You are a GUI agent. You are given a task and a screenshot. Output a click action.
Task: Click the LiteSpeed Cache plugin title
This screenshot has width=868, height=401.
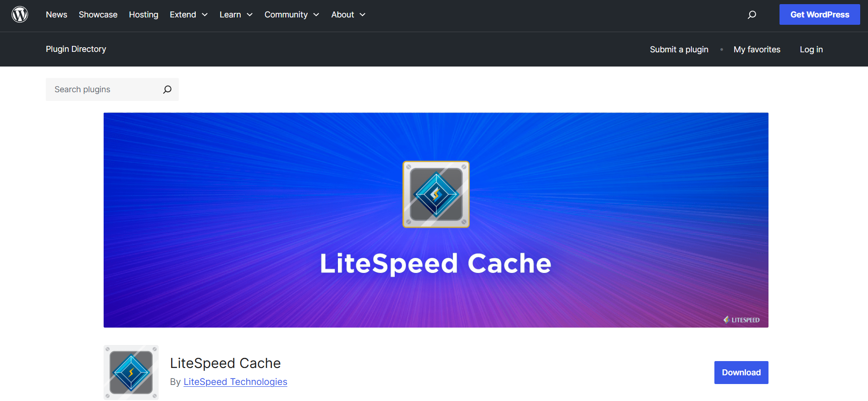[225, 363]
